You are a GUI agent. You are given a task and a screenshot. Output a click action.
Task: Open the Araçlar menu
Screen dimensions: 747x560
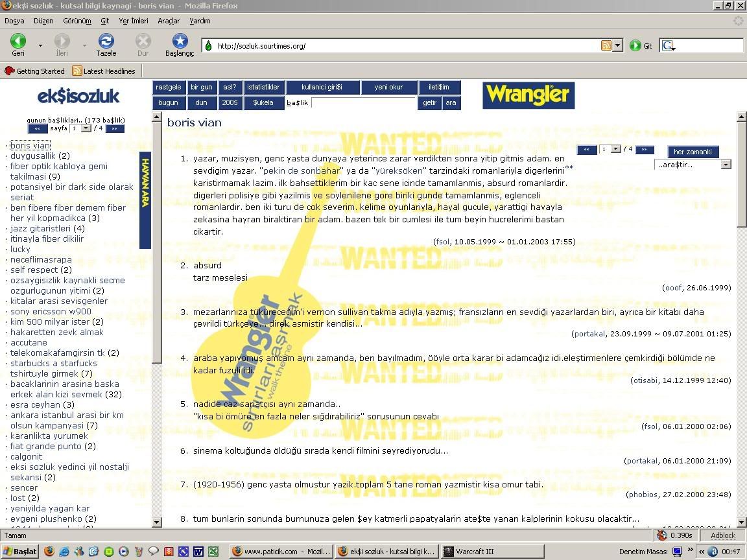169,21
